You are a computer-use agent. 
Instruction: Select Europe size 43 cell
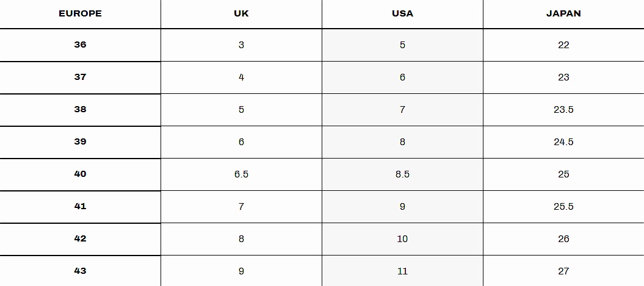pos(80,271)
